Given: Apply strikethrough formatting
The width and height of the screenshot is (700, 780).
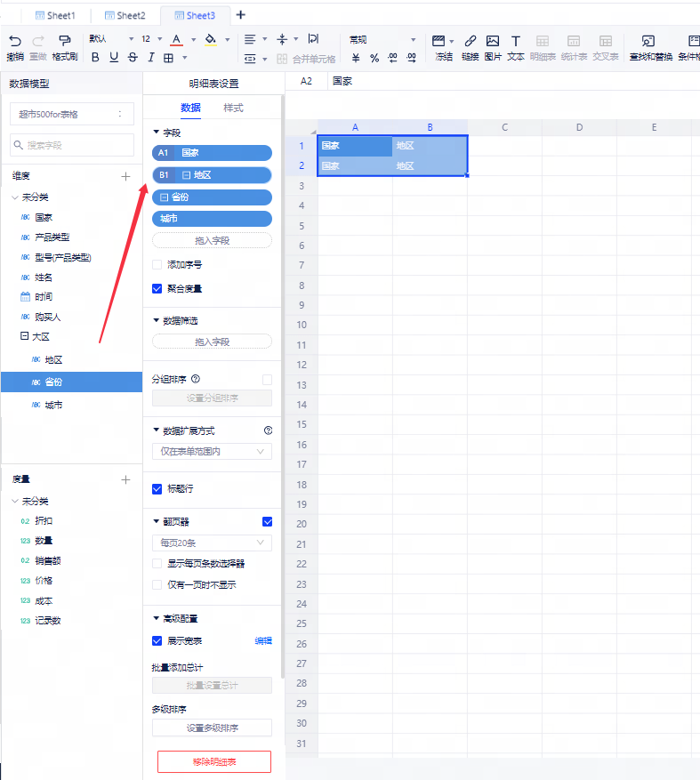Looking at the screenshot, I should click(133, 58).
